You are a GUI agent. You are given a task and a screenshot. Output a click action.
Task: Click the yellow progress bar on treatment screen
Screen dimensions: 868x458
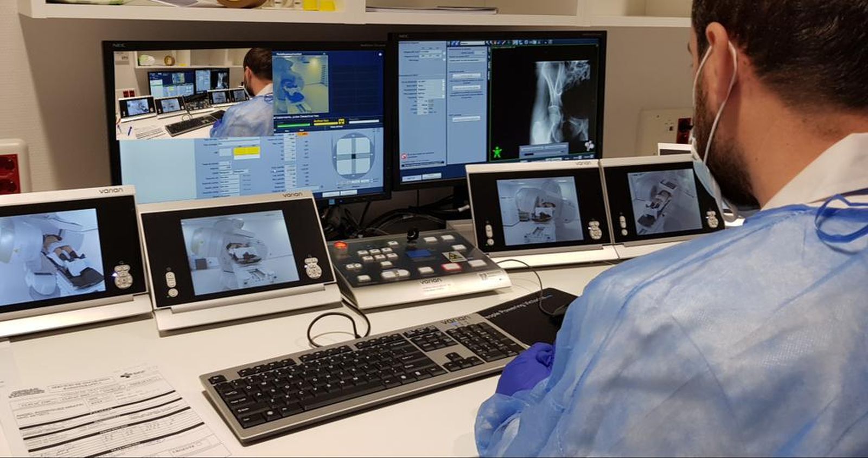325,123
